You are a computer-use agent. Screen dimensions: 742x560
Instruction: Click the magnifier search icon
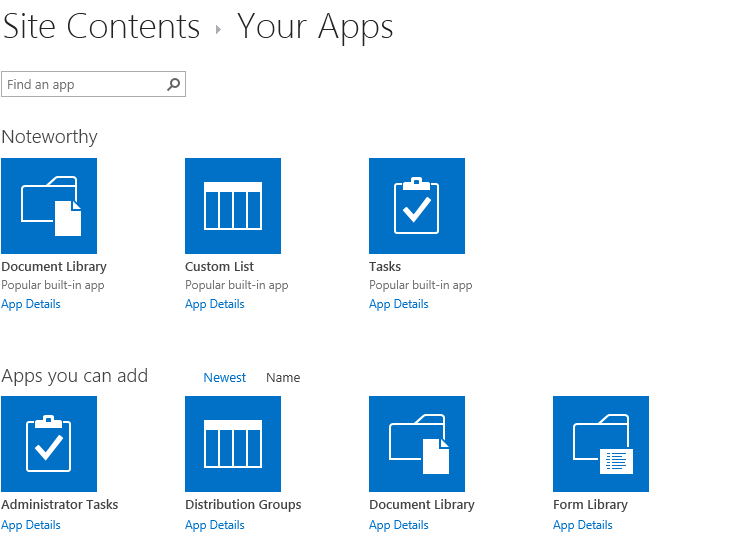point(174,85)
